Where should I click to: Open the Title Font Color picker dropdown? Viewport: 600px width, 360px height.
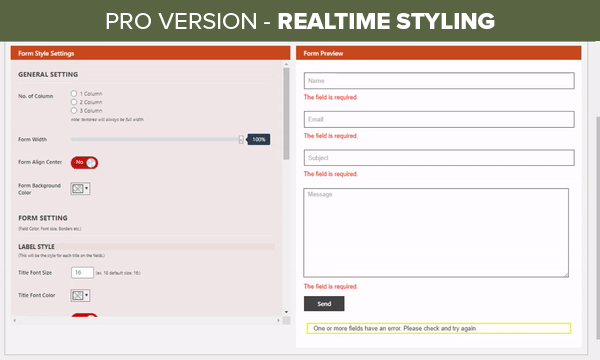pos(80,295)
